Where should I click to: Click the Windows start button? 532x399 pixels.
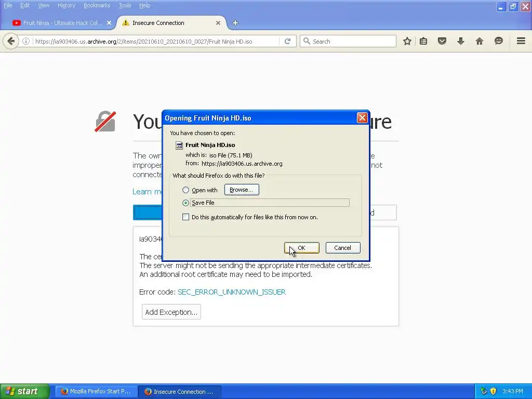pyautogui.click(x=24, y=391)
